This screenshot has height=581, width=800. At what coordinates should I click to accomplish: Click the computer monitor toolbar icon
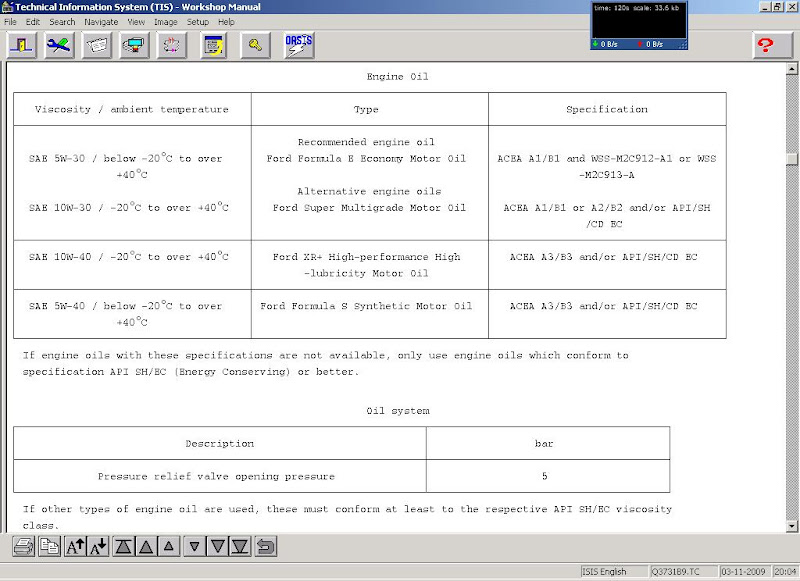pos(135,45)
